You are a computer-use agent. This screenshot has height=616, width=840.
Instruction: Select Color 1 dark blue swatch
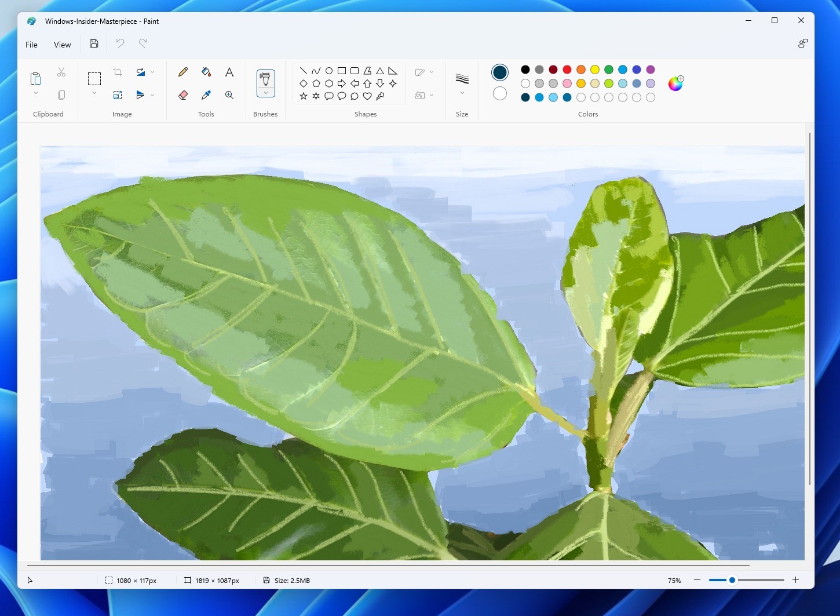(500, 72)
